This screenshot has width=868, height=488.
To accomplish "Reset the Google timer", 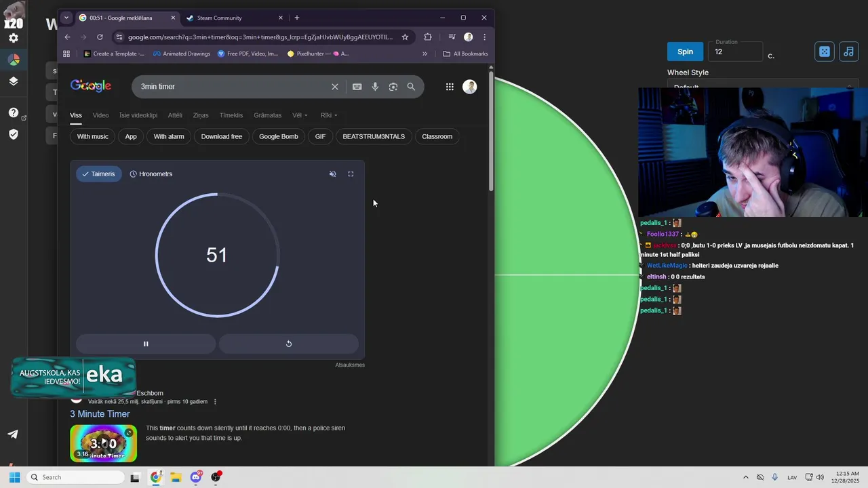I will click(x=288, y=344).
